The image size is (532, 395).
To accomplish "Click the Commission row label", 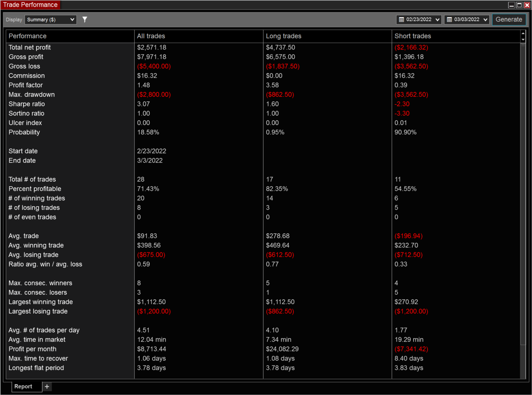I will click(27, 76).
